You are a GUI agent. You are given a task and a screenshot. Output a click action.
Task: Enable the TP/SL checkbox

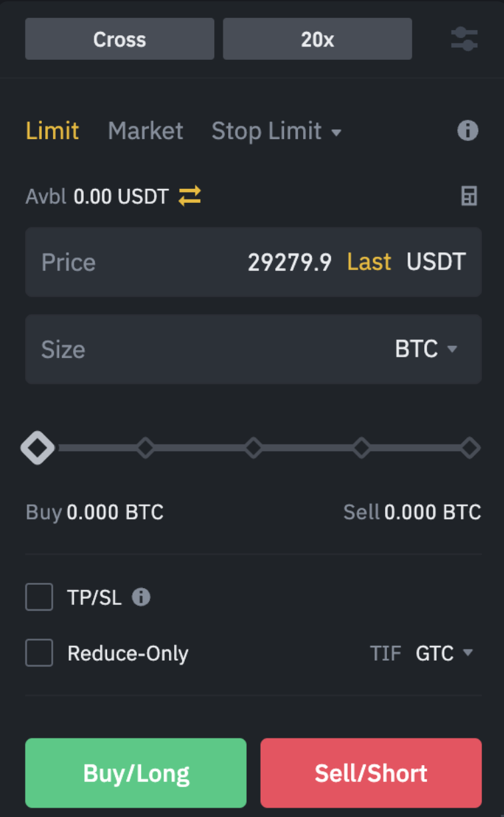pos(39,597)
